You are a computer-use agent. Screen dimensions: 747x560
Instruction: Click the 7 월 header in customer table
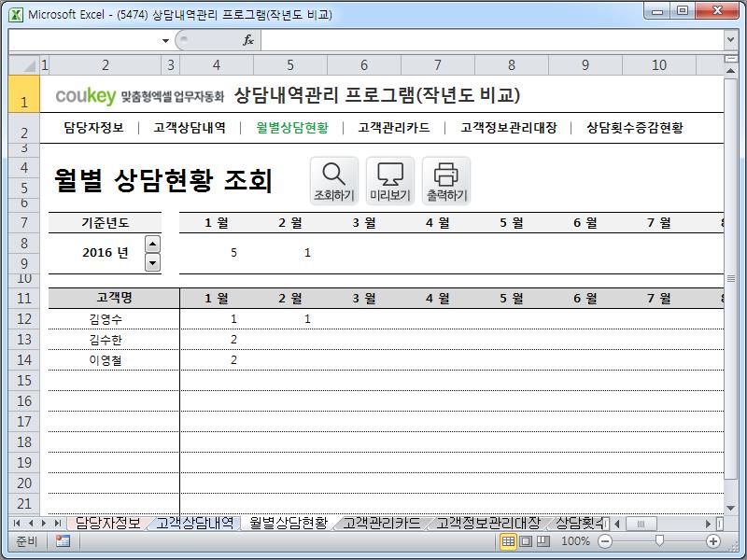tap(659, 298)
